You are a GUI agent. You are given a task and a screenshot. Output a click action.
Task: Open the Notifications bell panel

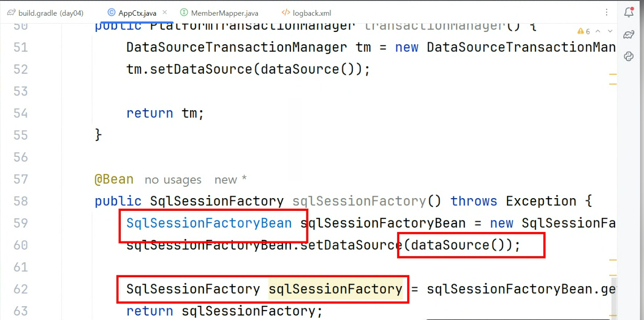coord(629,13)
